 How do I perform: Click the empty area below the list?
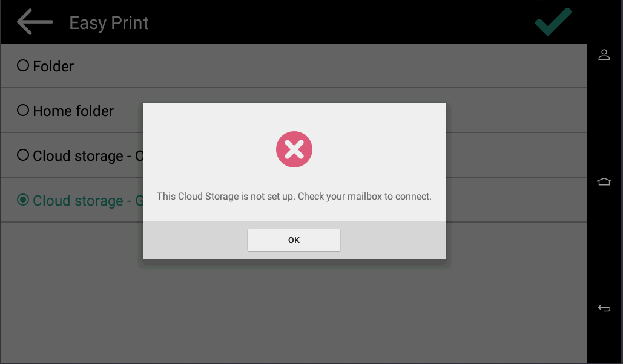[294, 310]
